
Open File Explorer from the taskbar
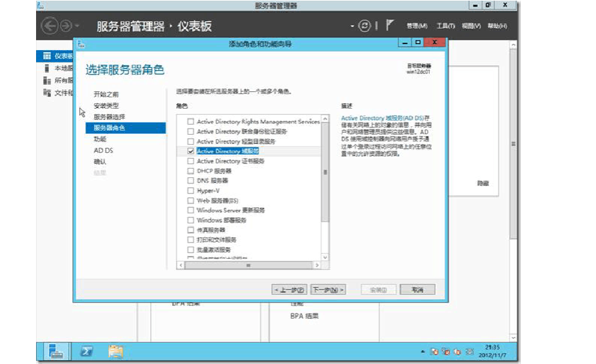point(115,351)
